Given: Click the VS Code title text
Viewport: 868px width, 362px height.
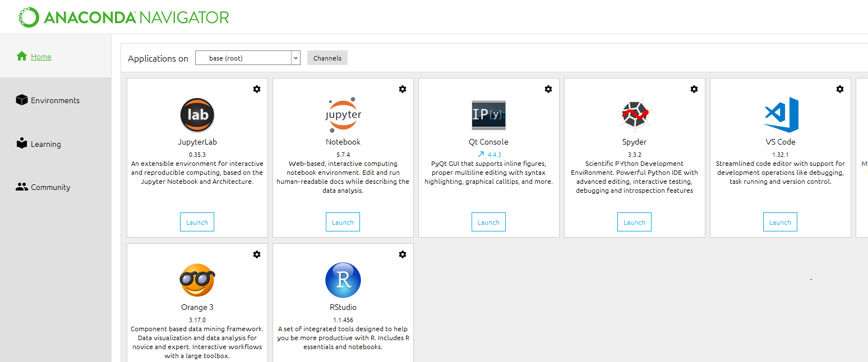Looking at the screenshot, I should (x=781, y=142).
